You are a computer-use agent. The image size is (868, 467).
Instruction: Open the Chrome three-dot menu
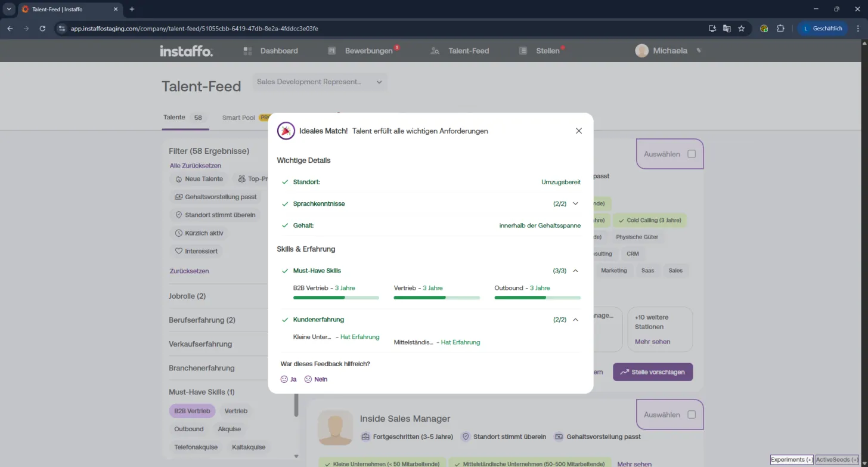858,28
